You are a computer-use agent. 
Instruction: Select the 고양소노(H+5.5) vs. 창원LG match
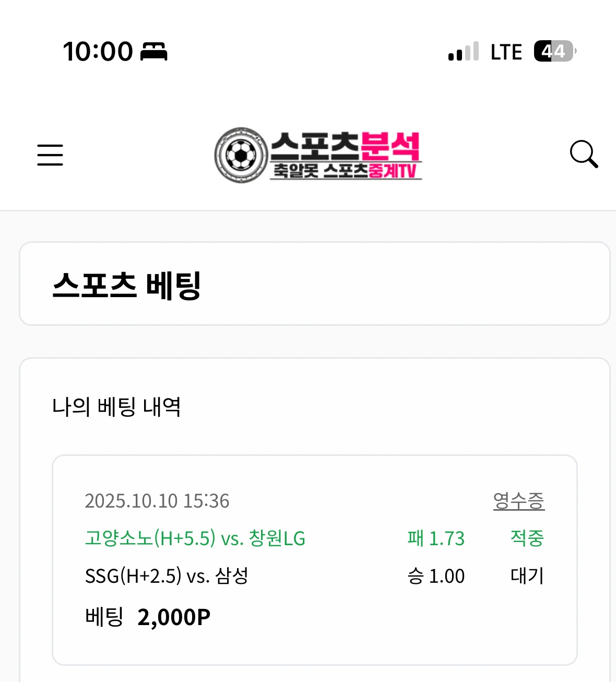tap(195, 538)
